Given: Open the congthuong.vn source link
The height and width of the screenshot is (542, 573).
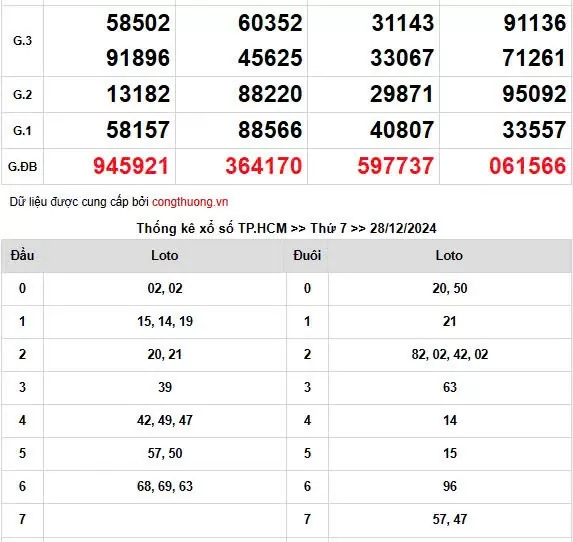Looking at the screenshot, I should pyautogui.click(x=190, y=202).
